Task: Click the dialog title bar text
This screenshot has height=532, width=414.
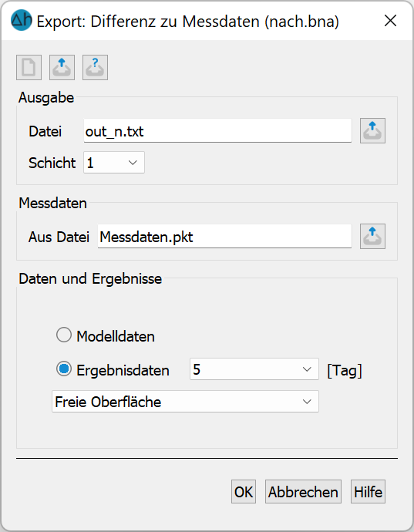Action: click(188, 22)
